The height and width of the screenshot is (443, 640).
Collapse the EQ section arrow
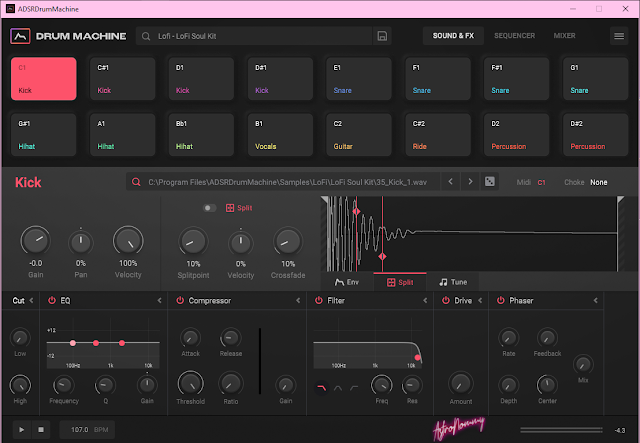click(x=160, y=301)
